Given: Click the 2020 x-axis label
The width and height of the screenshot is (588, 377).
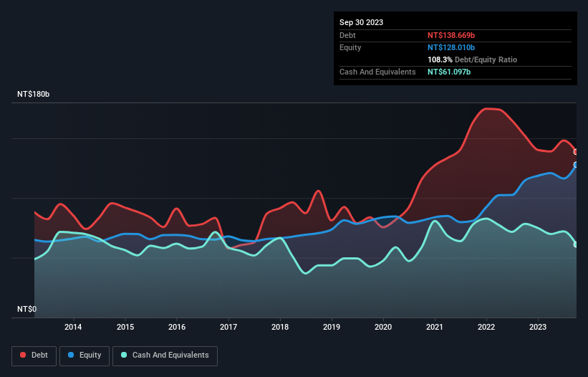Looking at the screenshot, I should pyautogui.click(x=383, y=327).
